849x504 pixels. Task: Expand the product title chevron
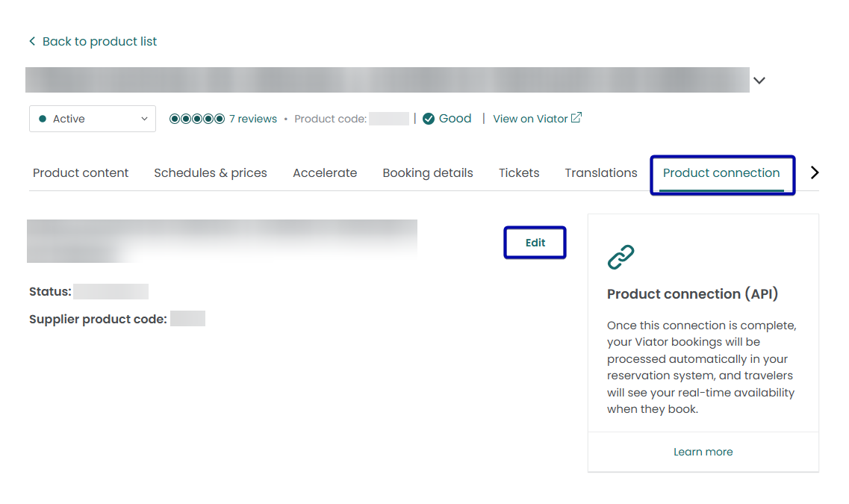(x=759, y=81)
